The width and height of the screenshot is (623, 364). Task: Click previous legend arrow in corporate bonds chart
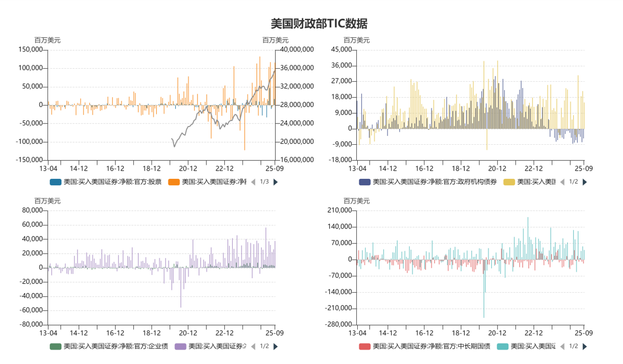[253, 346]
